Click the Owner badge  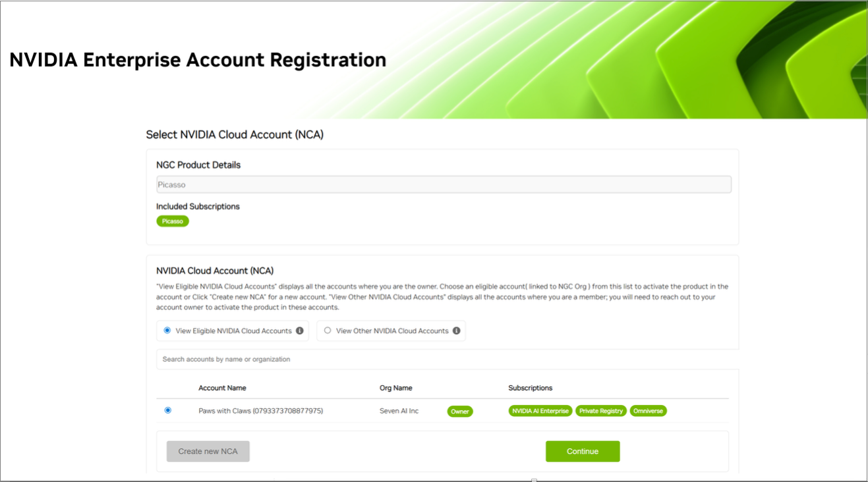pos(460,412)
